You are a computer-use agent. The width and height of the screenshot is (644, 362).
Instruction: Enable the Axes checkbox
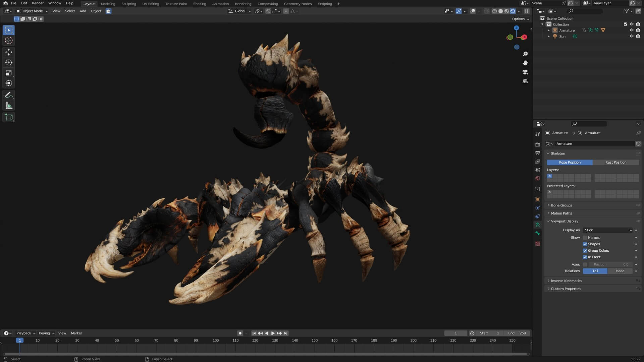(x=585, y=264)
